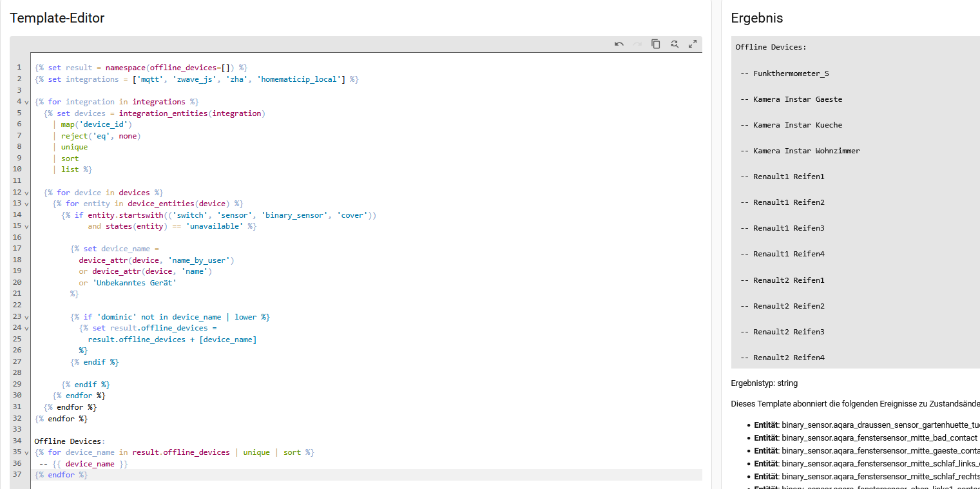Select '-- Renault1 Reifen4' result line
The width and height of the screenshot is (980, 489).
click(x=782, y=254)
